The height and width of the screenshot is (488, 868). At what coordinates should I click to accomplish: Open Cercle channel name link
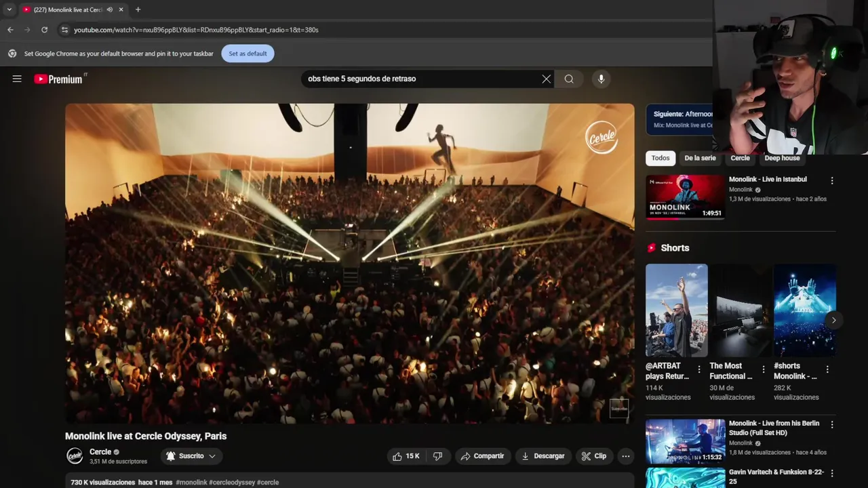coord(100,451)
